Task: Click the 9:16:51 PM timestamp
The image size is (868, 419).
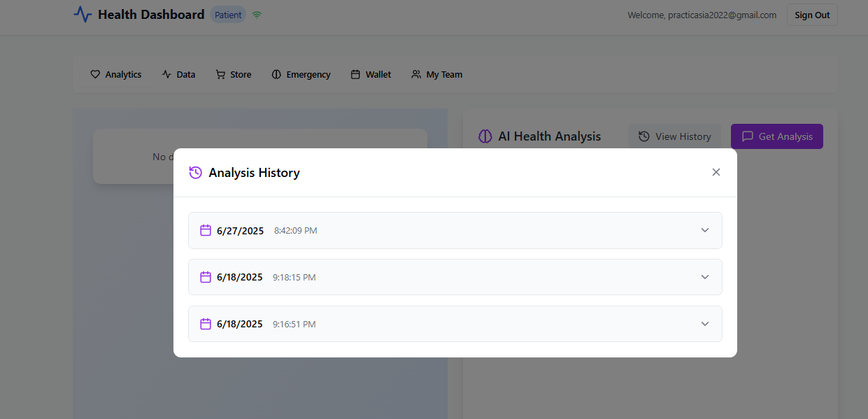Action: [294, 325]
